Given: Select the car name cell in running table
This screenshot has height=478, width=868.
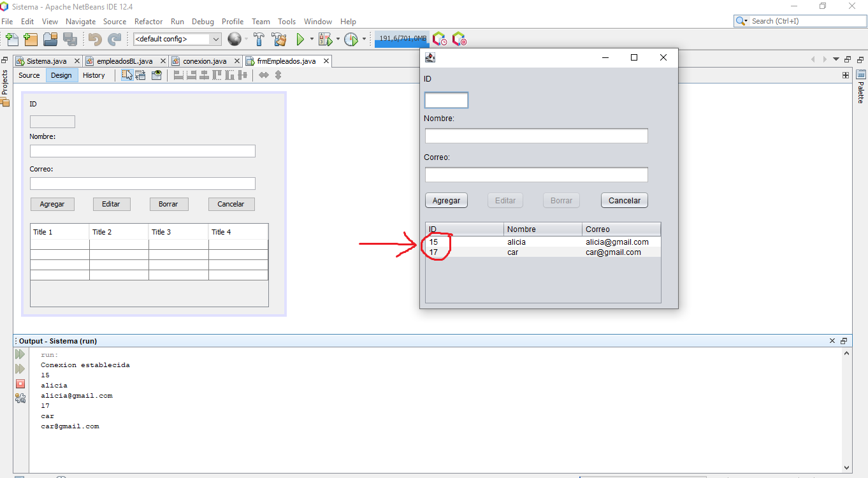Looking at the screenshot, I should pyautogui.click(x=543, y=252).
